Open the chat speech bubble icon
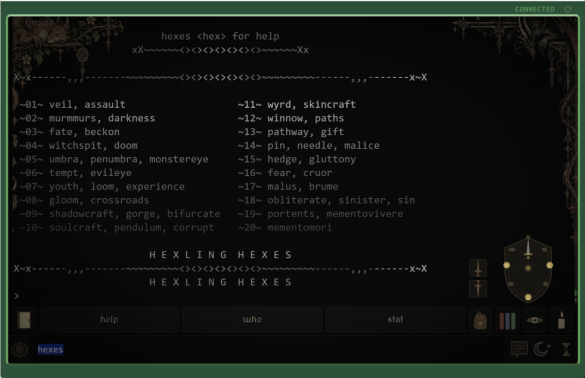 [519, 349]
